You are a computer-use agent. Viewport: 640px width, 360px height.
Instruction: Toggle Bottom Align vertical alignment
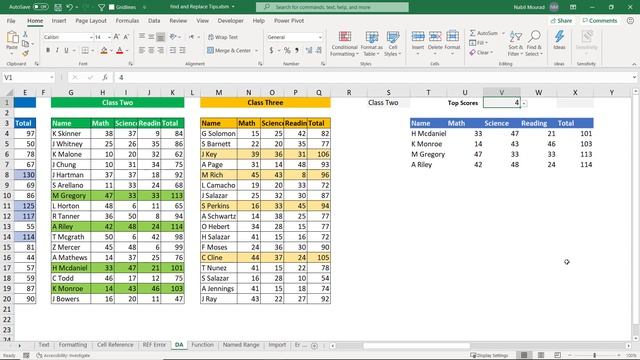[160, 37]
